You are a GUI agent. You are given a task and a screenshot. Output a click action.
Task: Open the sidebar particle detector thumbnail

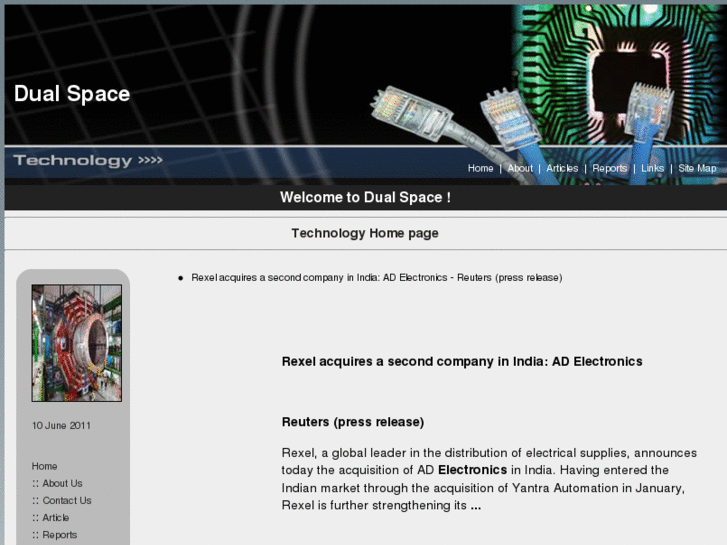[77, 343]
